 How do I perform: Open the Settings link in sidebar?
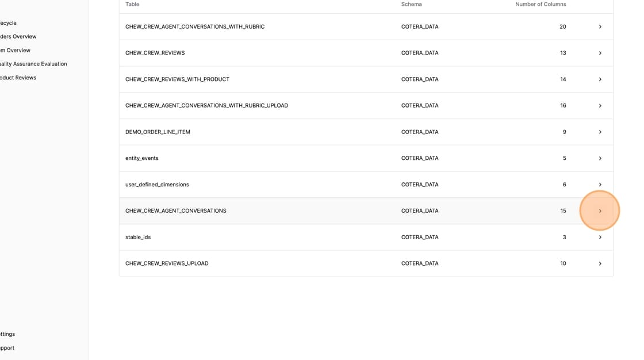point(7,334)
